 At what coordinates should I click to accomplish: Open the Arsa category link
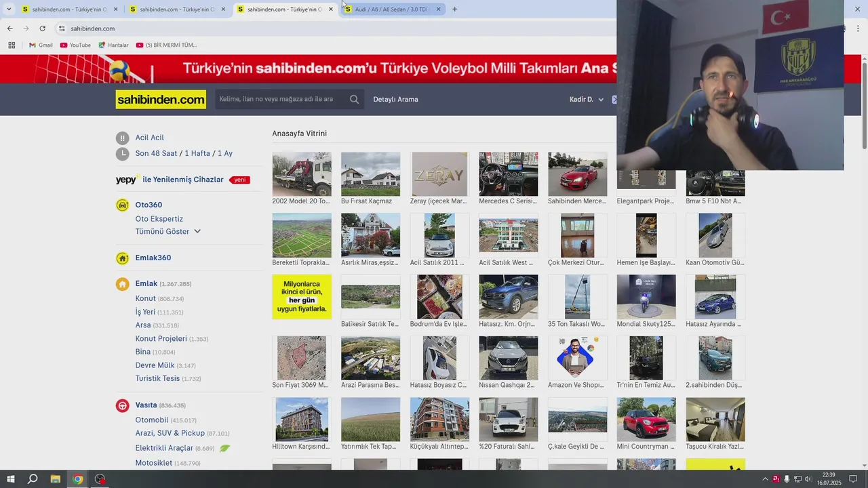pos(143,325)
